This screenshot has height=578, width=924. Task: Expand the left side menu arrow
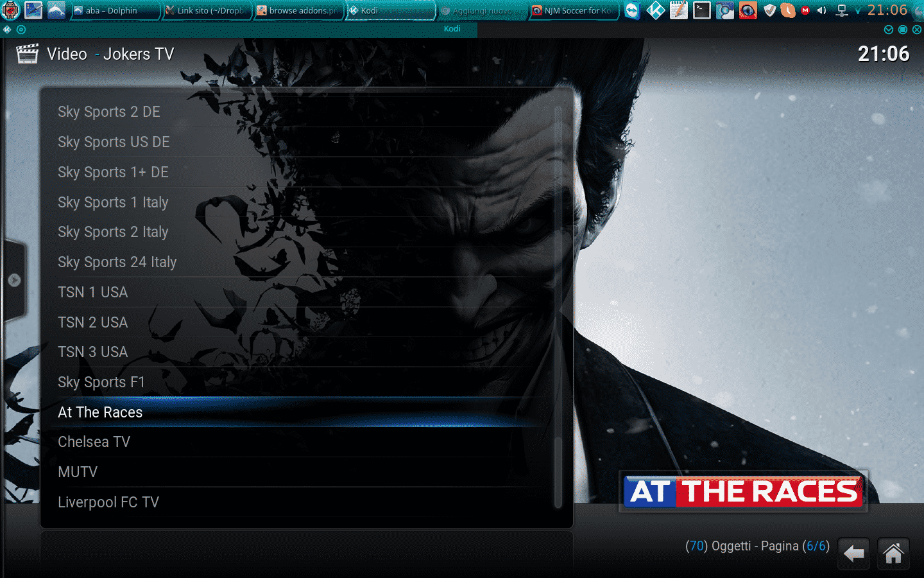[14, 280]
